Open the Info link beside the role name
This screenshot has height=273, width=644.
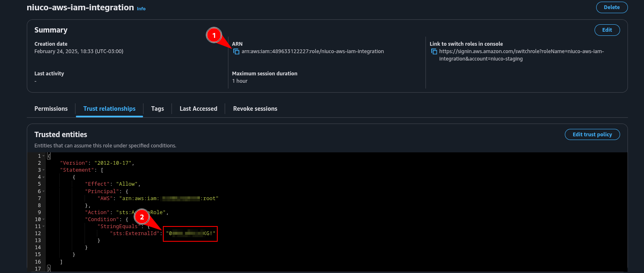point(141,9)
